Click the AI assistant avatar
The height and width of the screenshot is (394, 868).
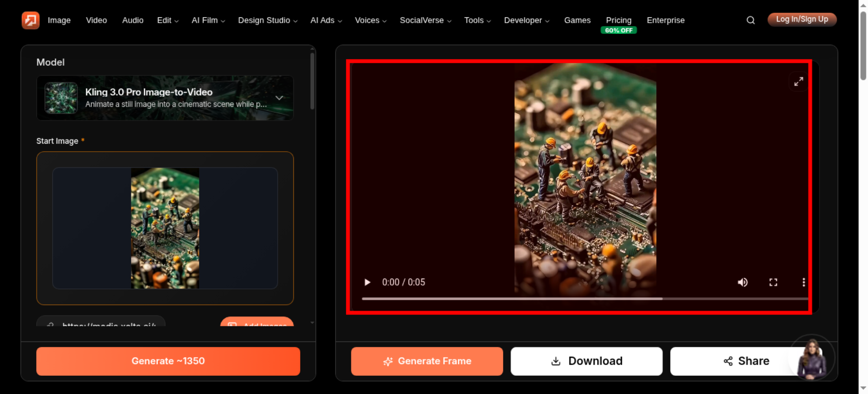click(x=812, y=358)
